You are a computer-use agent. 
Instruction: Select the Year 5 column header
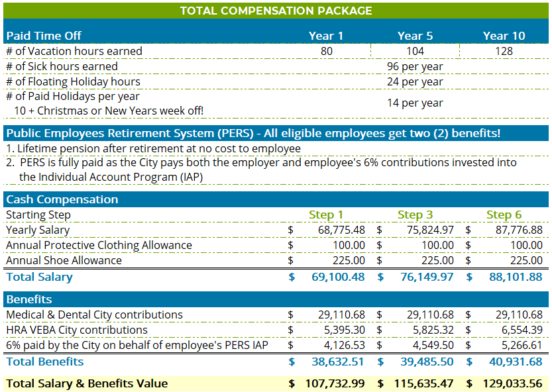coord(415,36)
